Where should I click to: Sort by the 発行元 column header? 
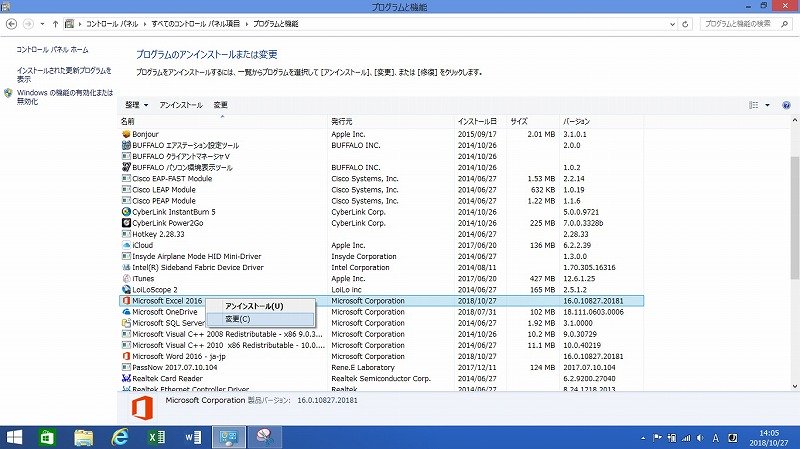click(391, 121)
